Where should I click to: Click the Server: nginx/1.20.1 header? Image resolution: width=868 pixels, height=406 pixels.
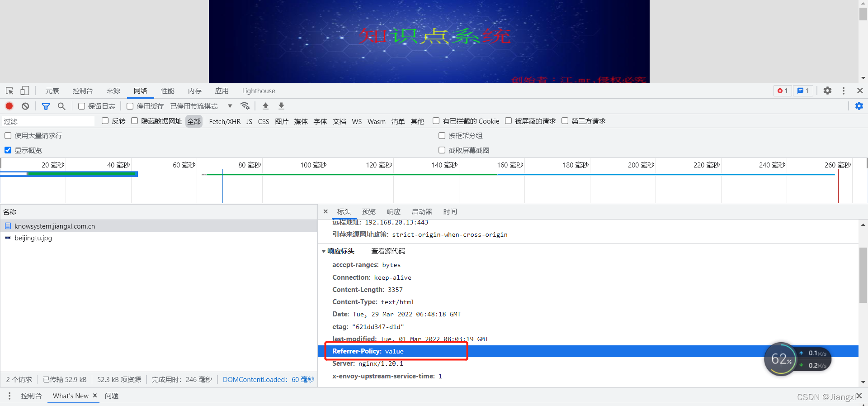pos(368,363)
